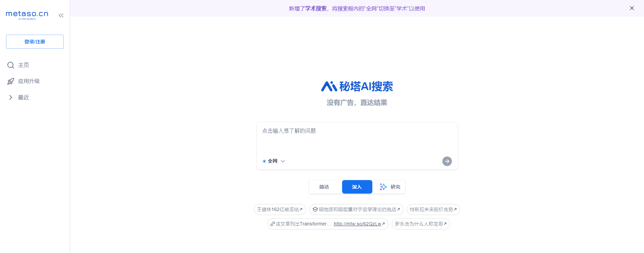Click the 应用升级 rocket icon
The image size is (644, 253).
coord(11,81)
